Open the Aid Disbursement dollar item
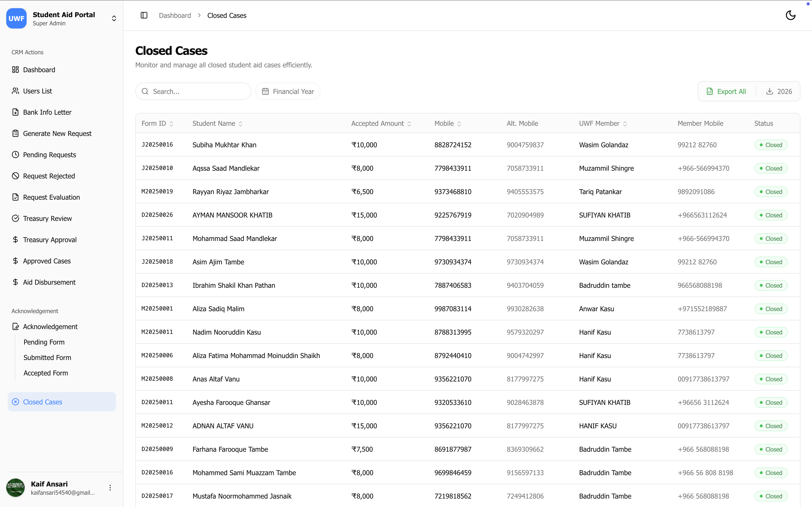This screenshot has width=812, height=507. point(62,282)
